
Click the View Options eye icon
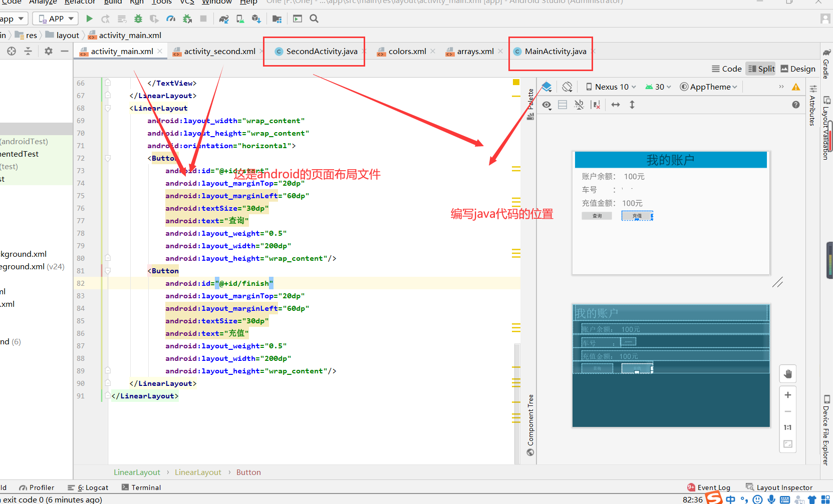click(547, 105)
